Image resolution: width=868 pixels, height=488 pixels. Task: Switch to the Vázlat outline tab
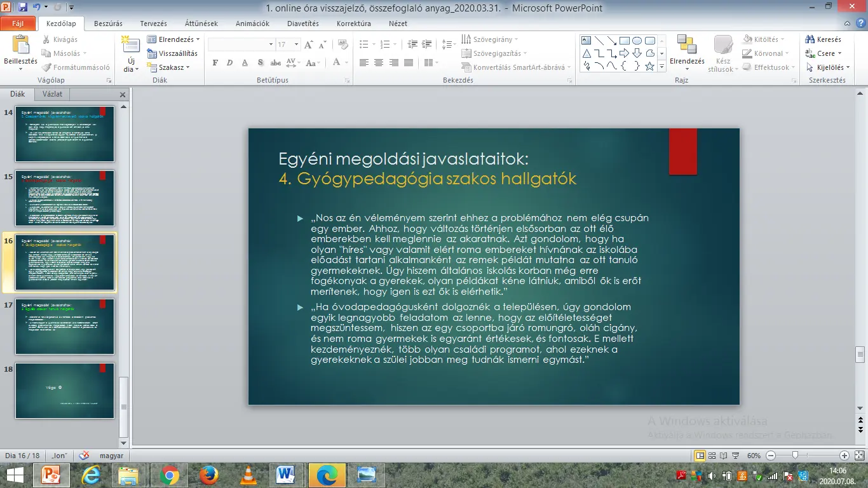[x=52, y=94]
